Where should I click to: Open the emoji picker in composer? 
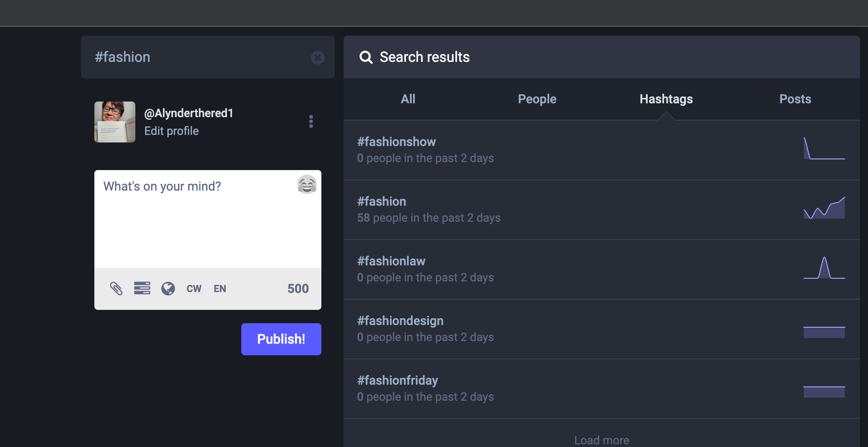click(x=307, y=185)
